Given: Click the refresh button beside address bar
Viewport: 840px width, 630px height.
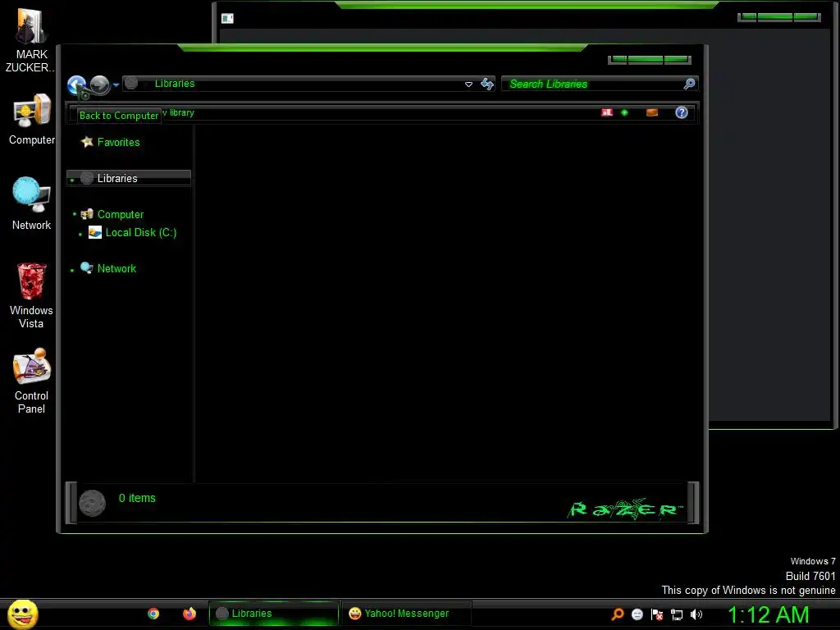Looking at the screenshot, I should 487,84.
